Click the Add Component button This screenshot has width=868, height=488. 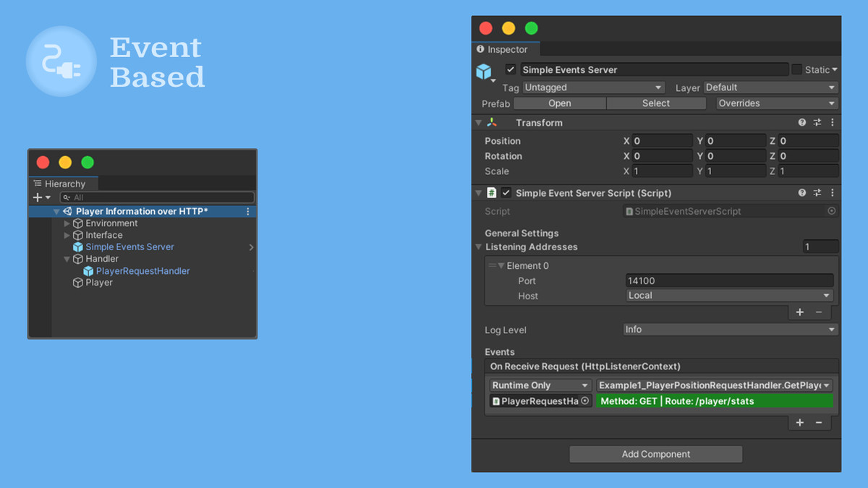tap(656, 454)
